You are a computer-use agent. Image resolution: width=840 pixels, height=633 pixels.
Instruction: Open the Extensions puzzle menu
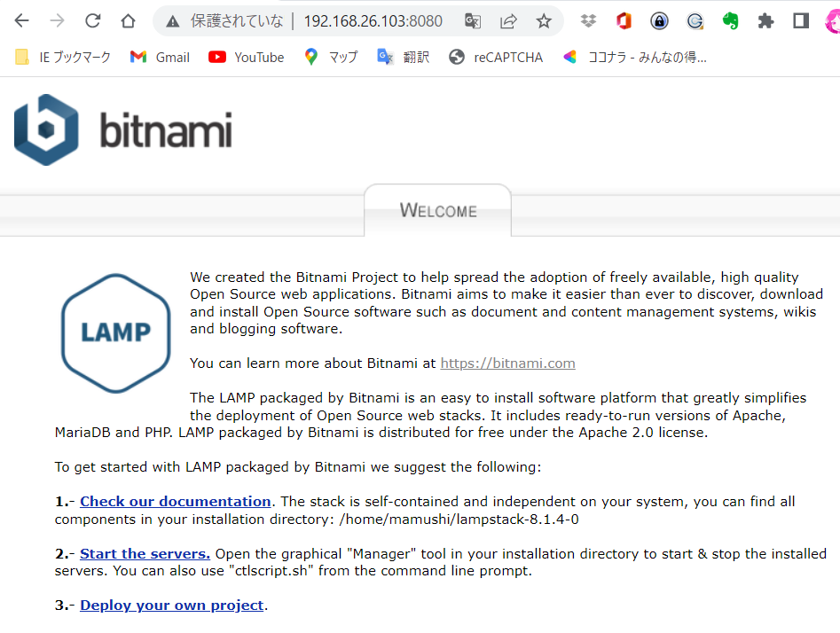[766, 20]
